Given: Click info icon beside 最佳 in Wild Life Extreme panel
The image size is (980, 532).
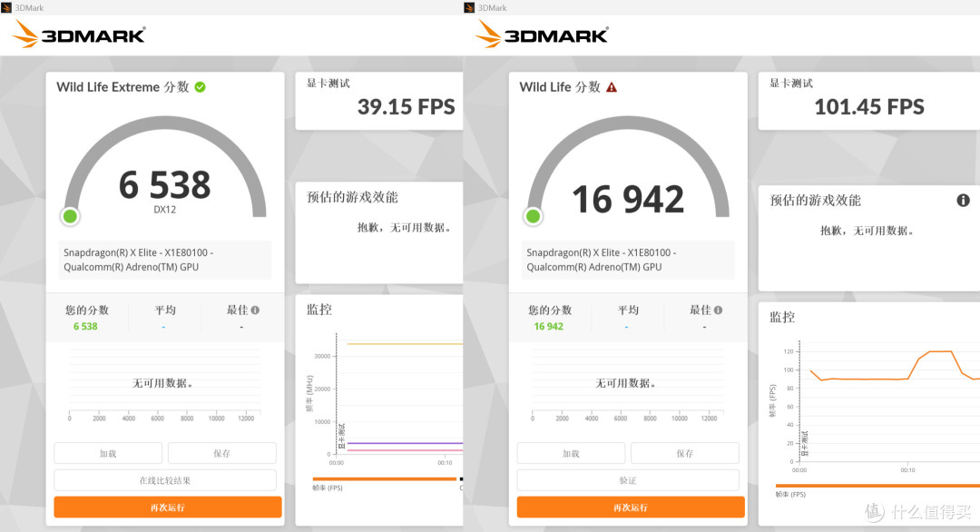Looking at the screenshot, I should (x=255, y=310).
